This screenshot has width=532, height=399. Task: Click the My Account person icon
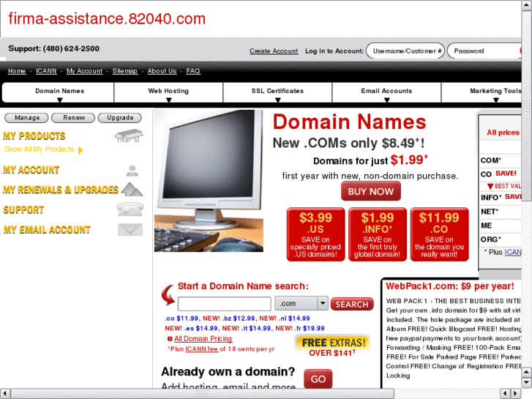(132, 171)
